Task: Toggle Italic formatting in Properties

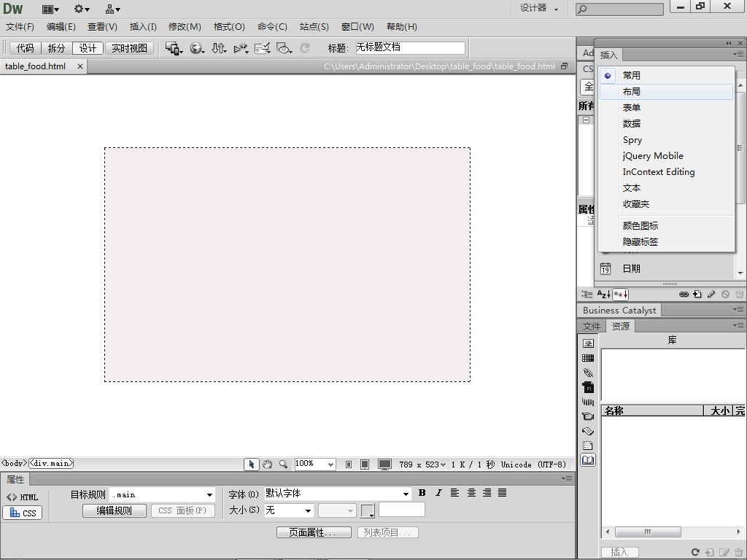Action: tap(438, 493)
